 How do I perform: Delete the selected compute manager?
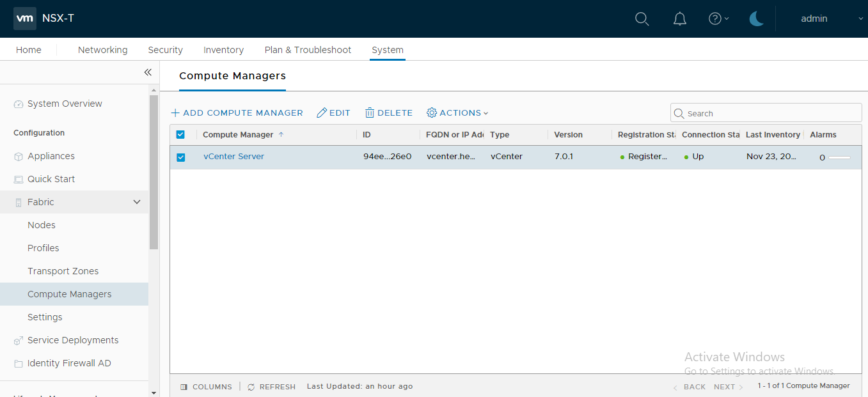[389, 113]
